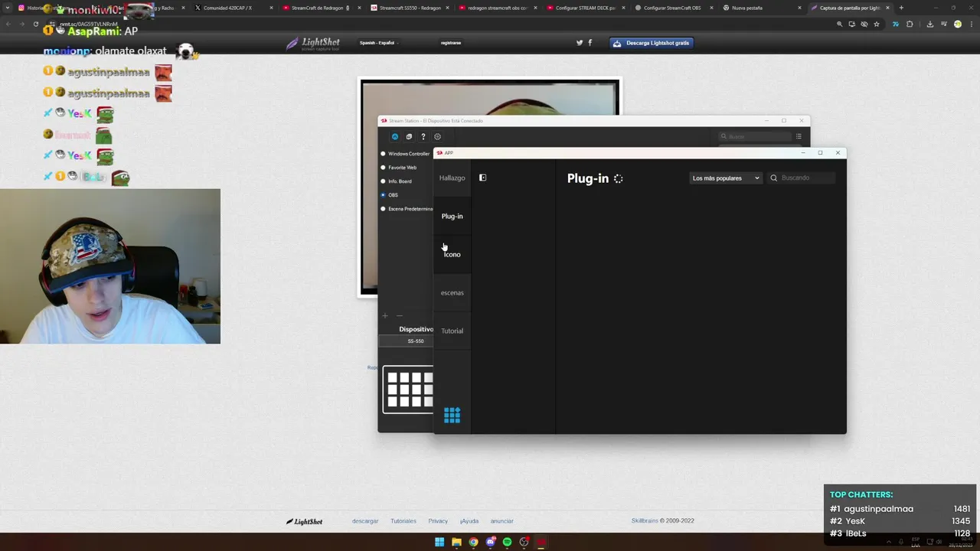
Task: Click the list view icon in Stream Station
Action: pyautogui.click(x=799, y=136)
